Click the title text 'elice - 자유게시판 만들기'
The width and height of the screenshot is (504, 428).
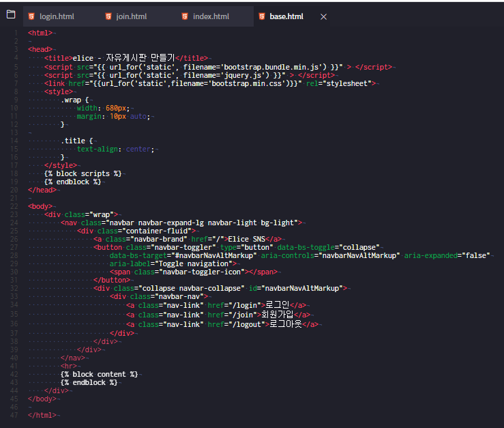point(123,58)
